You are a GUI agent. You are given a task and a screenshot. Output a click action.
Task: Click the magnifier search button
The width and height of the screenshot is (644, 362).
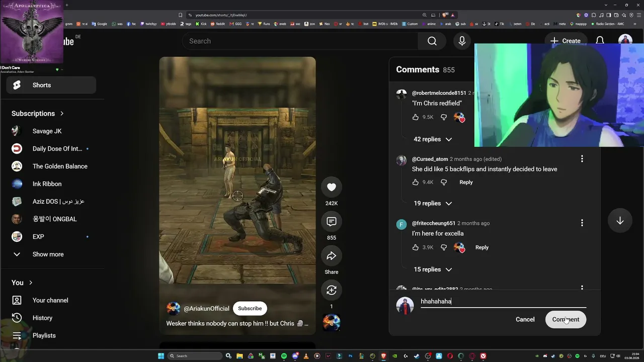(432, 41)
